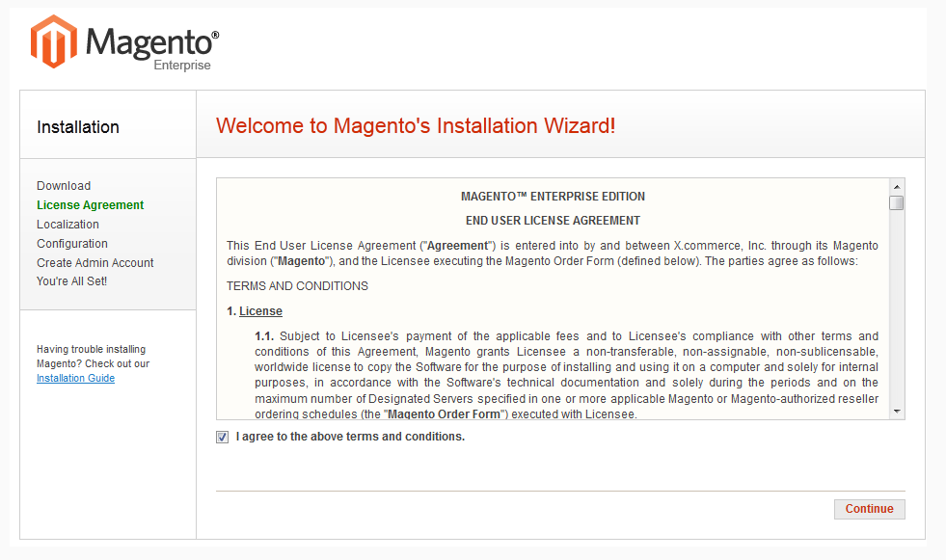
Task: Open the Installation Guide link
Action: coord(75,378)
